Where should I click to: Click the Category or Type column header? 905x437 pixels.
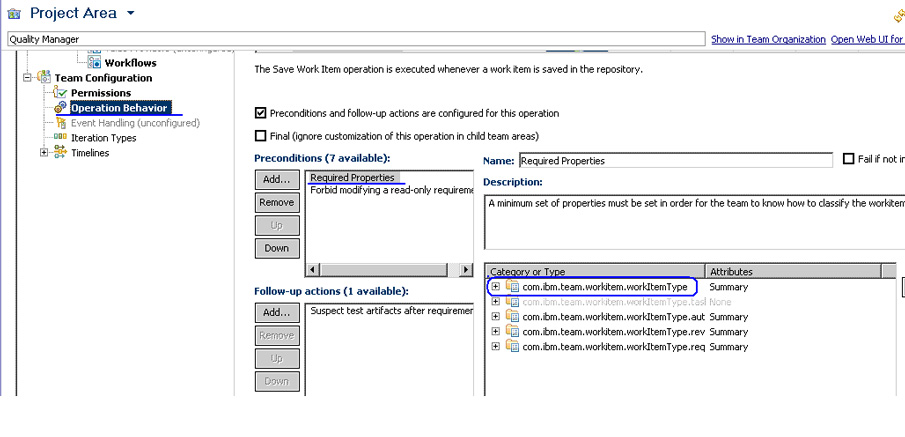coord(595,271)
